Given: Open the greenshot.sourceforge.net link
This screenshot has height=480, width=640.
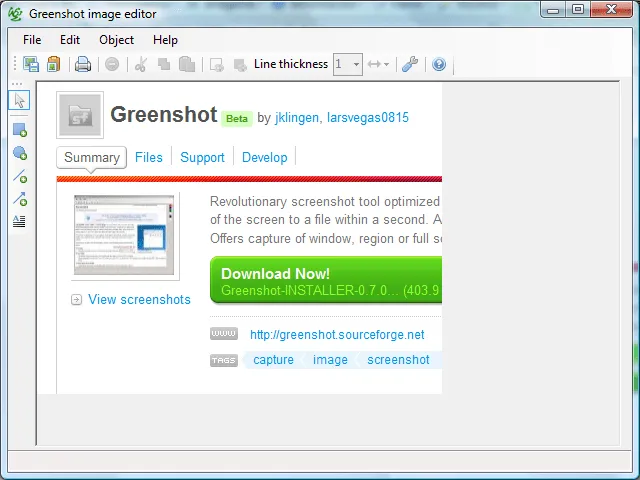Looking at the screenshot, I should (337, 335).
